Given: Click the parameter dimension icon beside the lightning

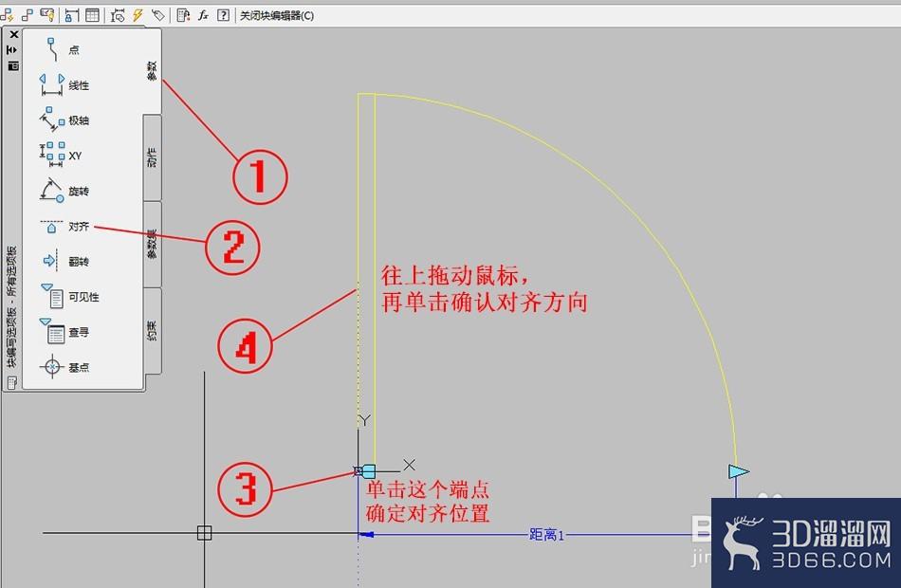Looking at the screenshot, I should click(x=118, y=15).
